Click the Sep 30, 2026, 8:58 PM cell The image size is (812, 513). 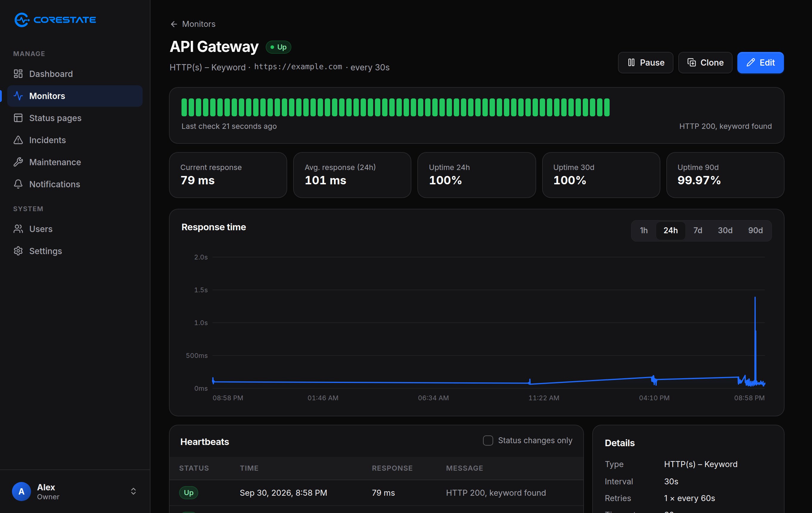point(283,493)
